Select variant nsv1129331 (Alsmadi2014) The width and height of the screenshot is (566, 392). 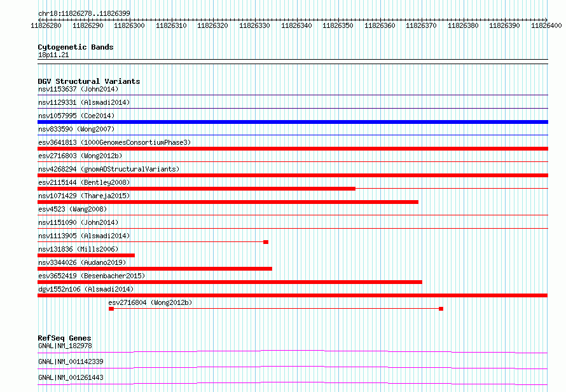click(84, 102)
